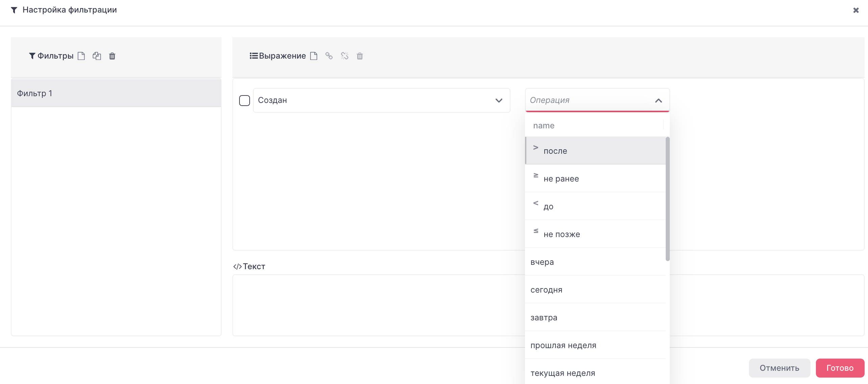The width and height of the screenshot is (868, 384).
Task: Click the Отменить button
Action: click(779, 368)
